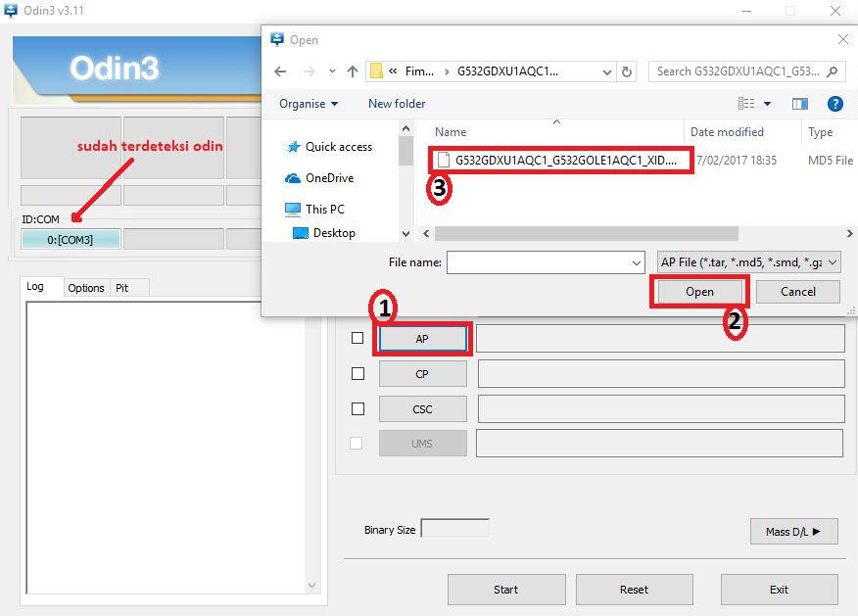Viewport: 858px width, 616px height.
Task: Tick the AP checkbox
Action: pos(357,338)
